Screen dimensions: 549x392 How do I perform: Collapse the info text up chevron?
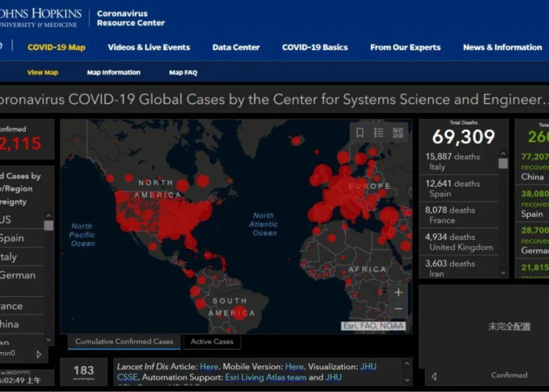[x=407, y=364]
